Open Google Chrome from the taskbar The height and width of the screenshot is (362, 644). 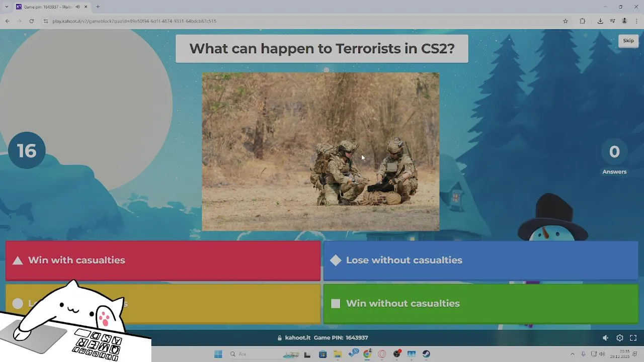[x=367, y=354]
